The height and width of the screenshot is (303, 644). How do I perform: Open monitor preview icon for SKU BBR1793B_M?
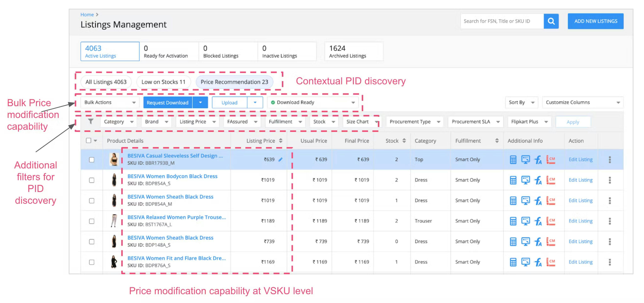pos(525,160)
